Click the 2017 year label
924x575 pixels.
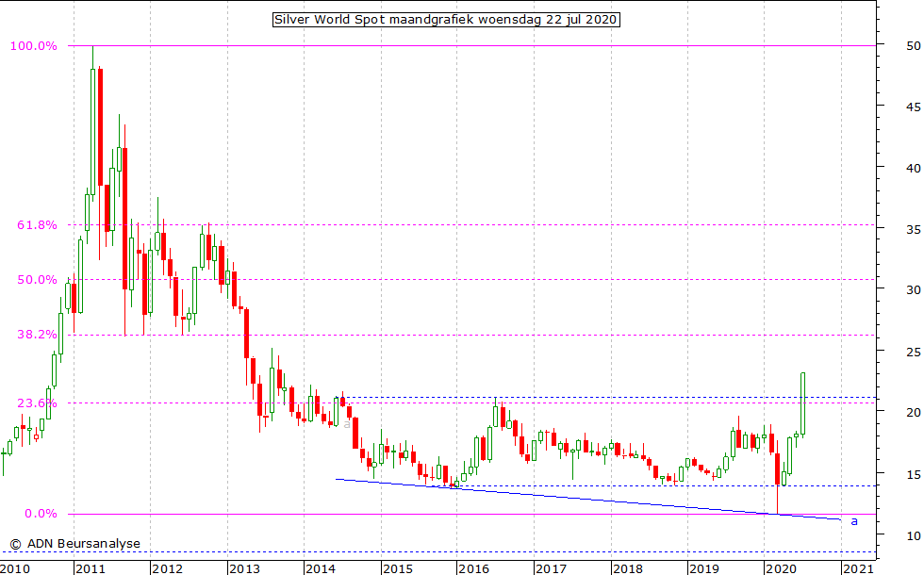[551, 568]
